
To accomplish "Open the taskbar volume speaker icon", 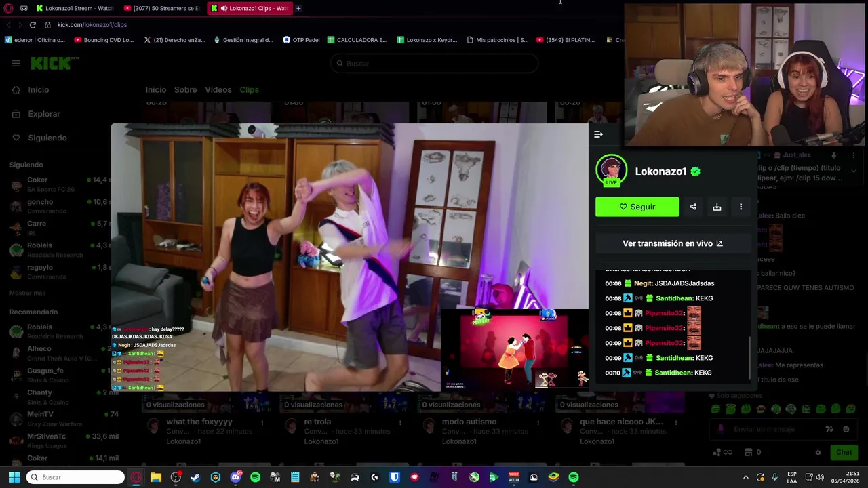I will (820, 477).
